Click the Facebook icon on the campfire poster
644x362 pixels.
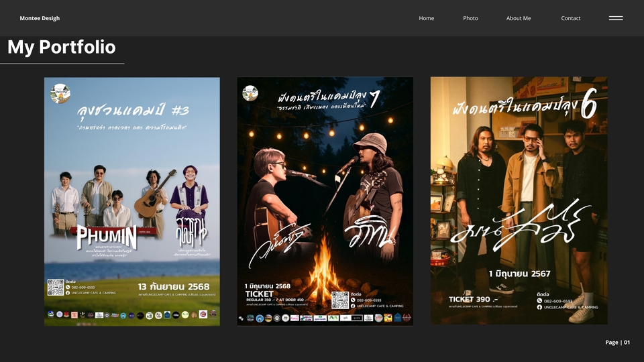click(354, 306)
